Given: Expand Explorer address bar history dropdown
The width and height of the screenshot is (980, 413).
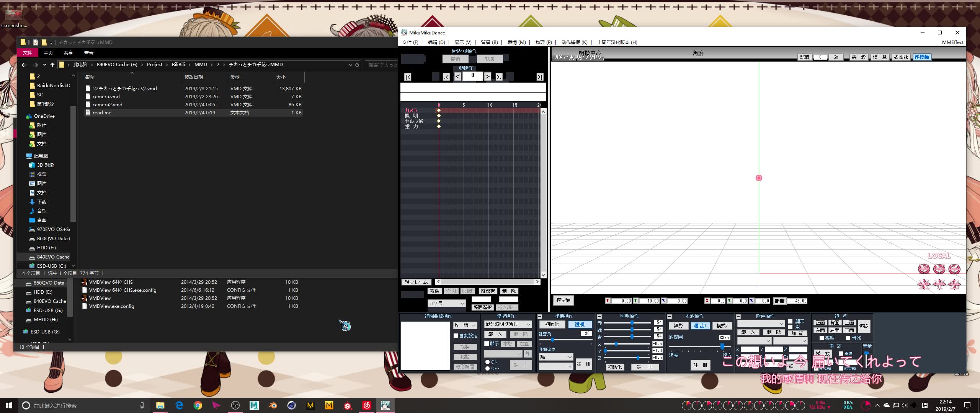Looking at the screenshot, I should point(350,65).
